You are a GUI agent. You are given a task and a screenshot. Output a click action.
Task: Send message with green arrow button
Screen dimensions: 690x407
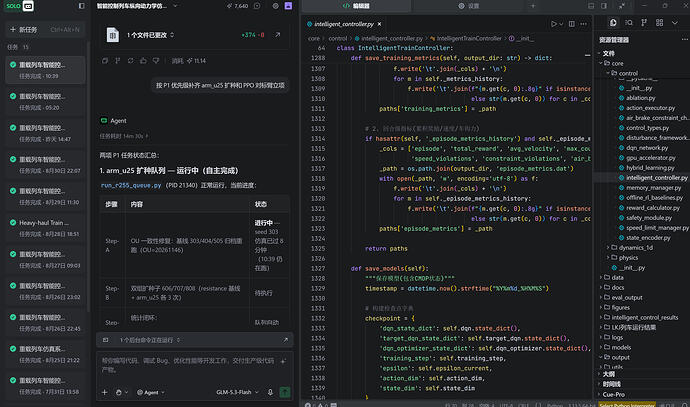(x=285, y=392)
